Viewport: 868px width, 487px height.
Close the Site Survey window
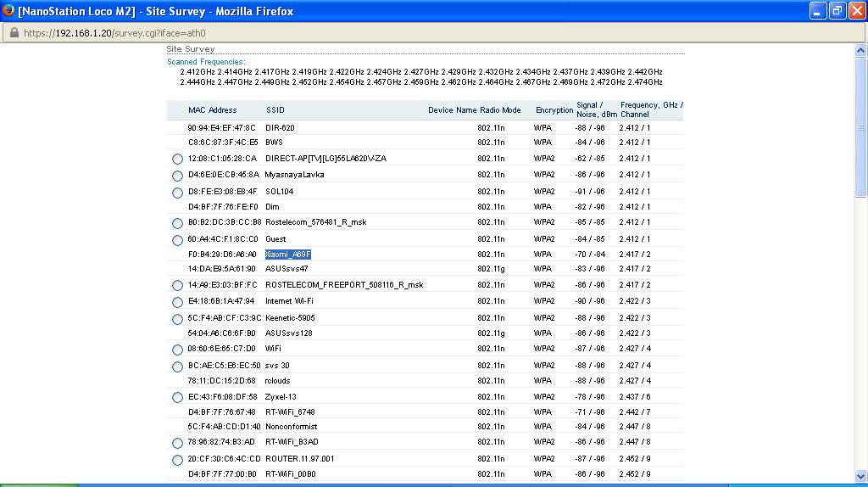click(857, 11)
